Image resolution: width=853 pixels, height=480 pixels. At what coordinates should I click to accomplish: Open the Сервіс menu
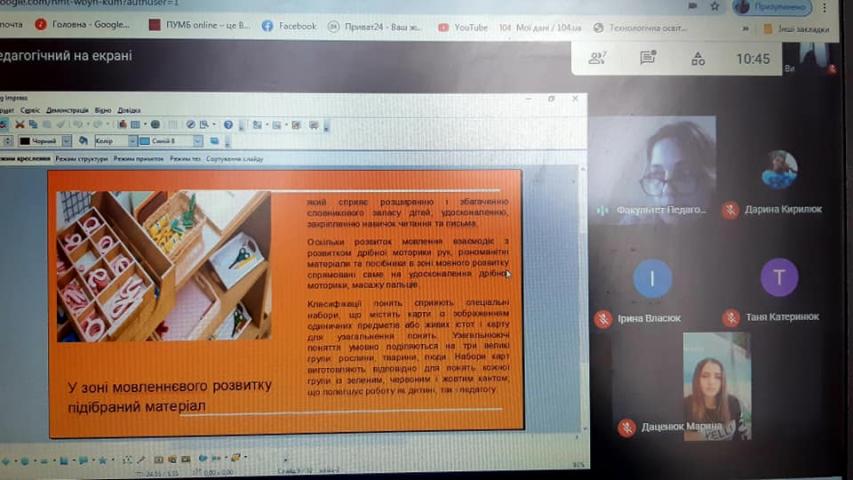point(30,110)
